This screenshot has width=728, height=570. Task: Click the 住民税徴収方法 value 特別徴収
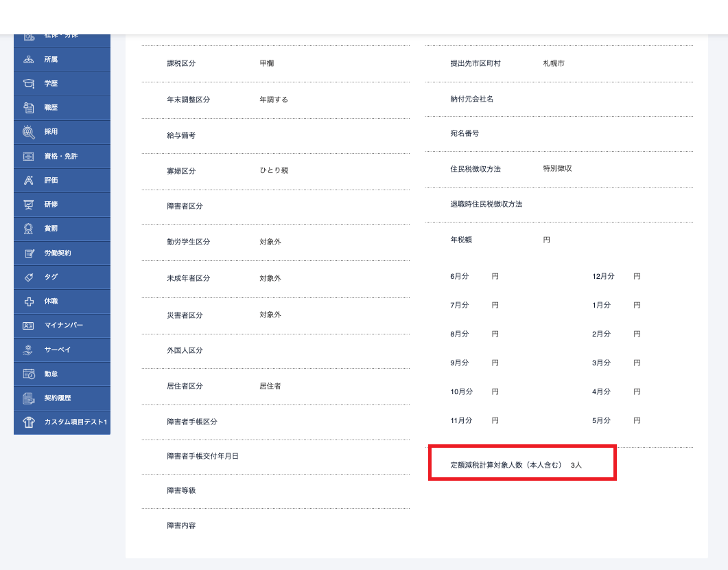(x=557, y=168)
